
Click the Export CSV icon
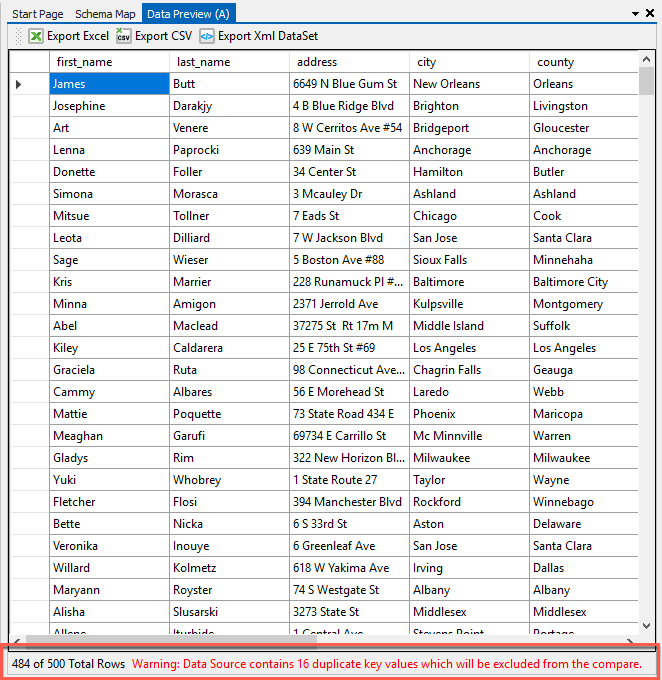123,36
